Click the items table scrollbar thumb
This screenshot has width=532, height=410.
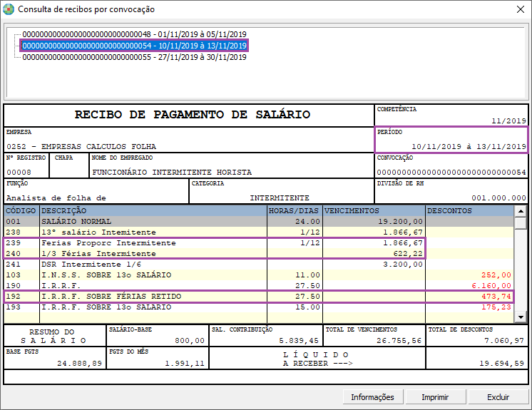521,223
